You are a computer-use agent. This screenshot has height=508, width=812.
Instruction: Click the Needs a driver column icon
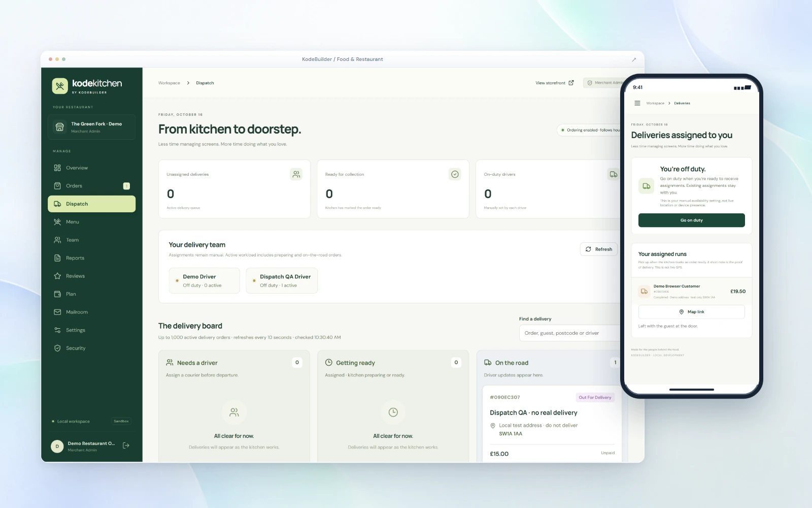click(x=170, y=363)
